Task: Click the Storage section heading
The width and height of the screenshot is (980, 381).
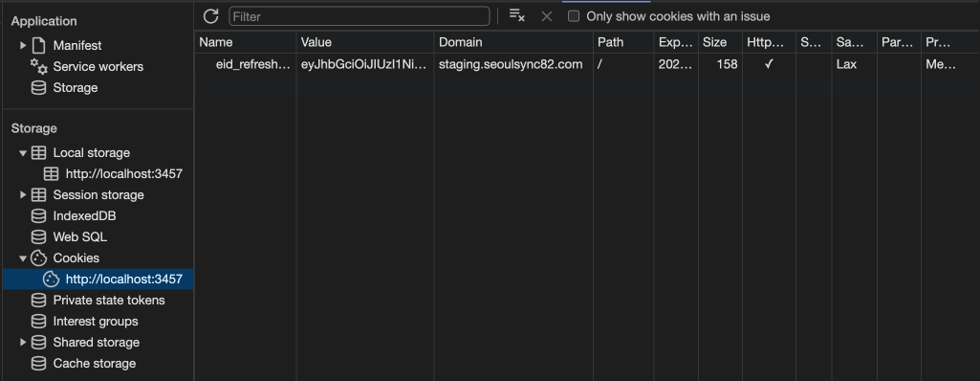Action: 33,128
